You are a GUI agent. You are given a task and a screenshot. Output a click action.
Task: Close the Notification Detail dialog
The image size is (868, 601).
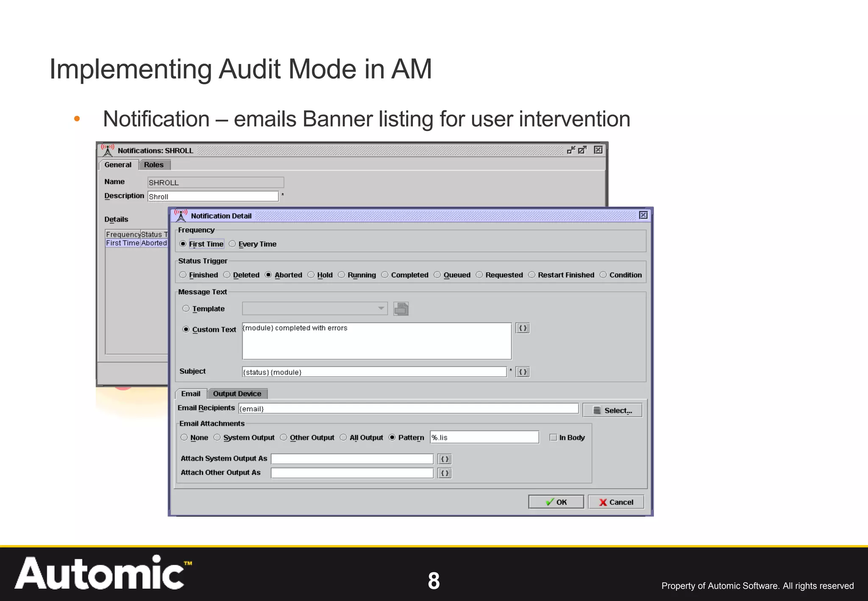(x=643, y=215)
